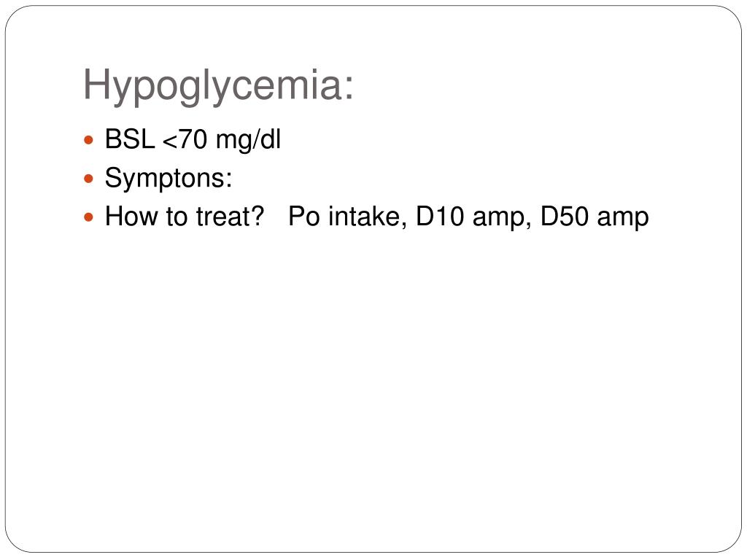Click the less-than sign before 70
This screenshot has width=747, height=560.
tap(169, 142)
